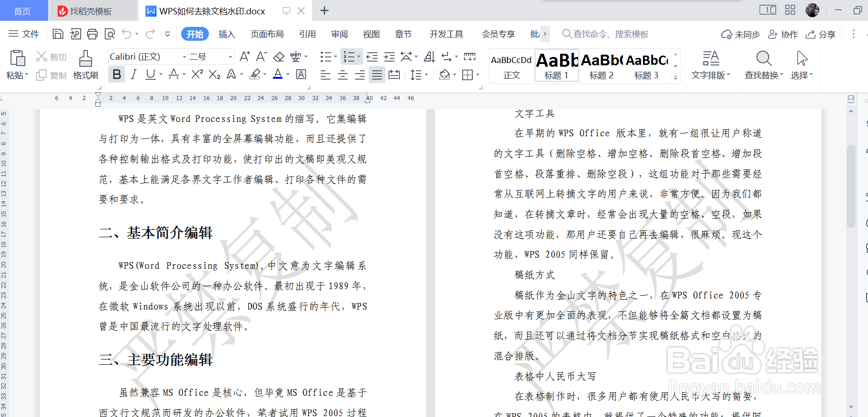Viewport: 868px width, 417px height.
Task: Toggle Bold formatting
Action: 117,74
